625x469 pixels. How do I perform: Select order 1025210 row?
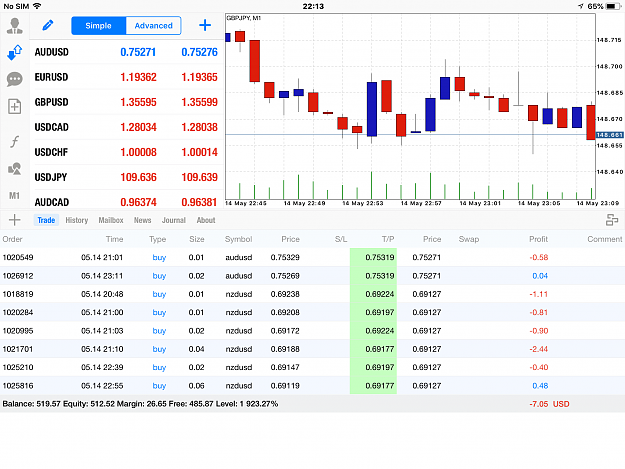click(x=312, y=367)
